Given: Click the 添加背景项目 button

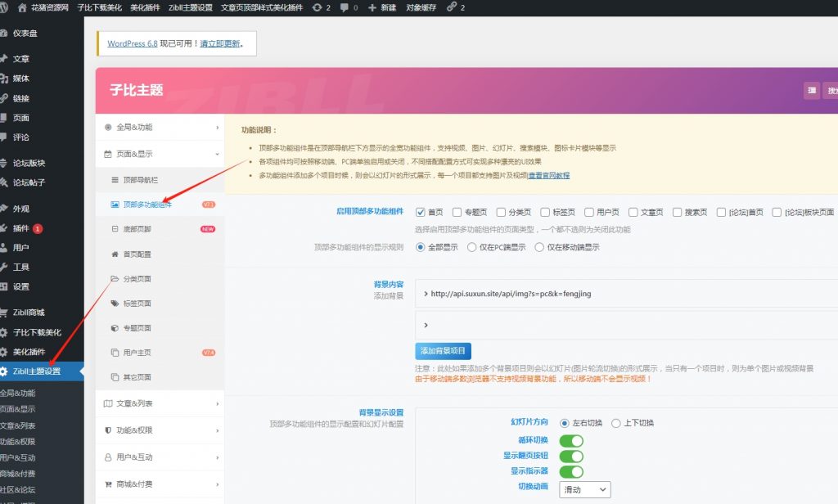Looking at the screenshot, I should [443, 351].
